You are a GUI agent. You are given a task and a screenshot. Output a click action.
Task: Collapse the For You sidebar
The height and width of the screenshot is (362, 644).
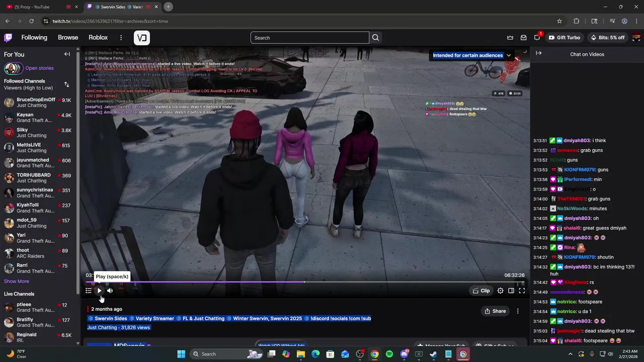click(x=67, y=54)
